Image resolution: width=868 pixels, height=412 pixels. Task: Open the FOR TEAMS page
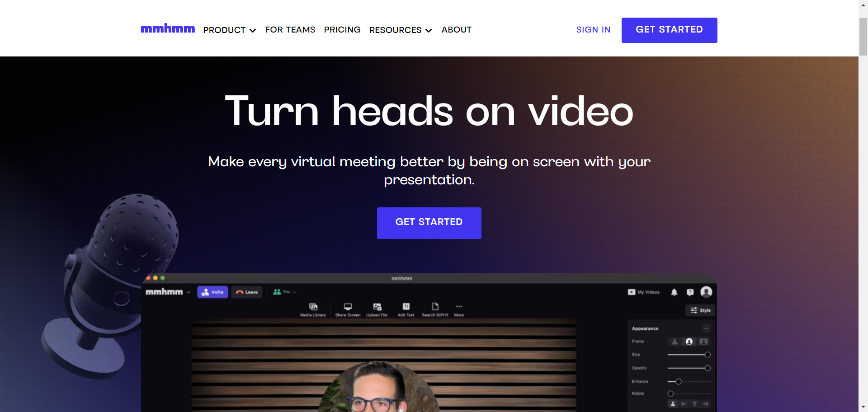[290, 30]
